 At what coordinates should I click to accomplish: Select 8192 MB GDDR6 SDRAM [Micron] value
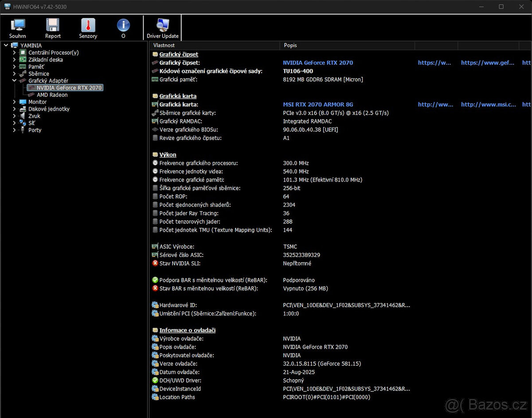pyautogui.click(x=323, y=79)
